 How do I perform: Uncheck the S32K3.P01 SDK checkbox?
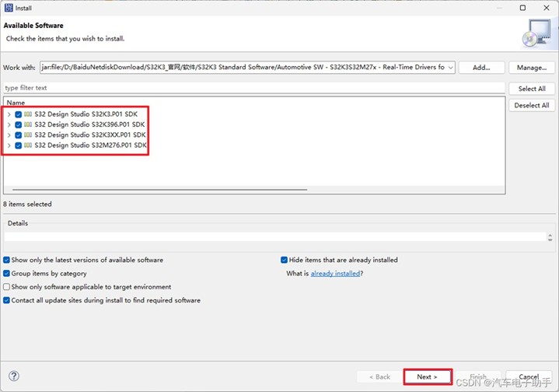coord(18,114)
